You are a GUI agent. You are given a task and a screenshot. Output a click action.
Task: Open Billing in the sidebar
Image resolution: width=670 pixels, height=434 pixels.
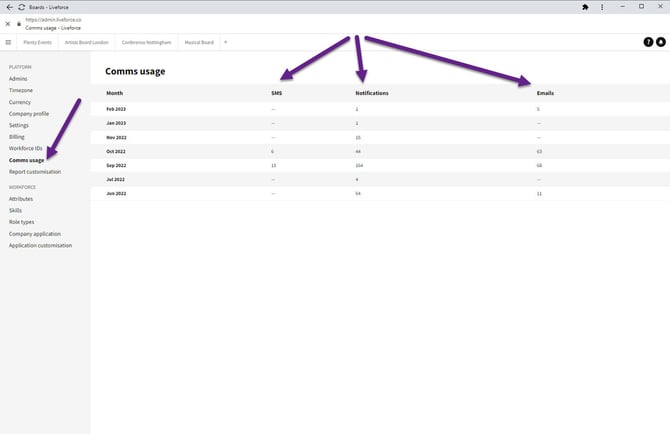point(17,137)
